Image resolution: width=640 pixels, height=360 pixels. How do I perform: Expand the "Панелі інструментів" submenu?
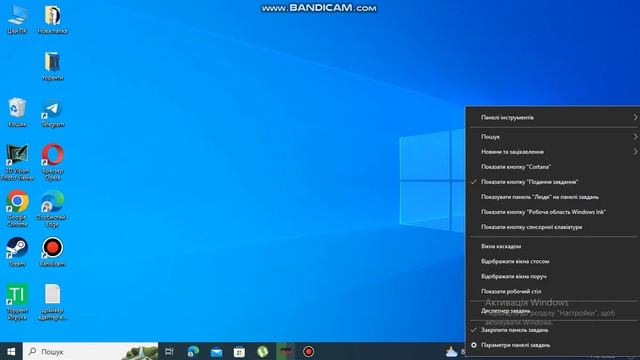click(x=553, y=118)
